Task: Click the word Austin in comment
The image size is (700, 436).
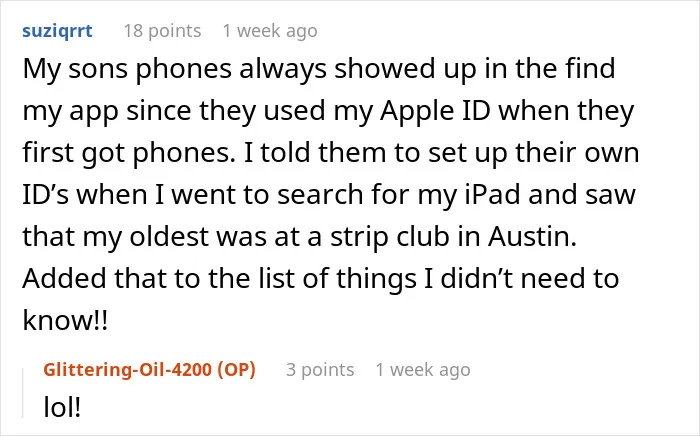Action: 532,236
